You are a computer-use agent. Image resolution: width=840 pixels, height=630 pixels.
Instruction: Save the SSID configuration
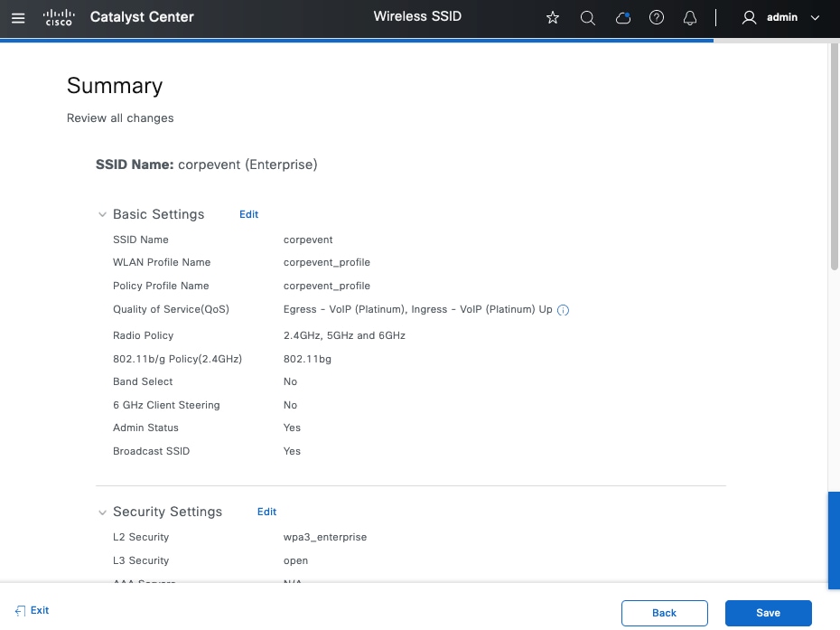(768, 613)
